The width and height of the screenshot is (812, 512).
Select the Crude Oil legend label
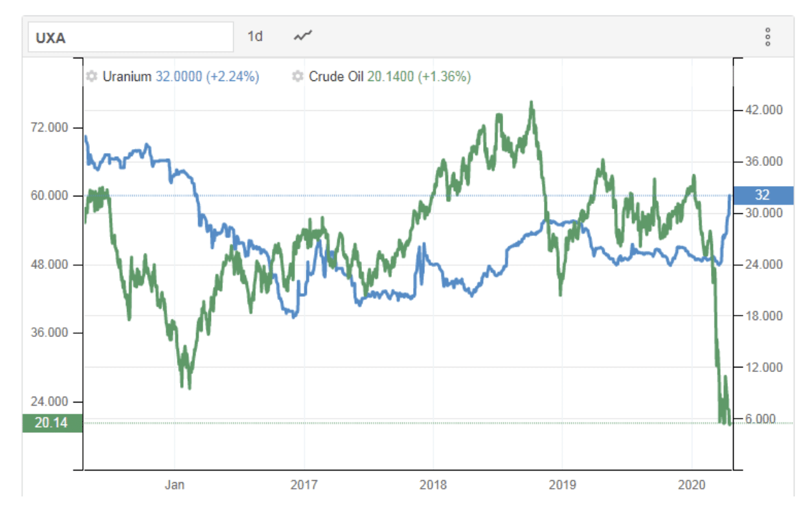(x=336, y=76)
